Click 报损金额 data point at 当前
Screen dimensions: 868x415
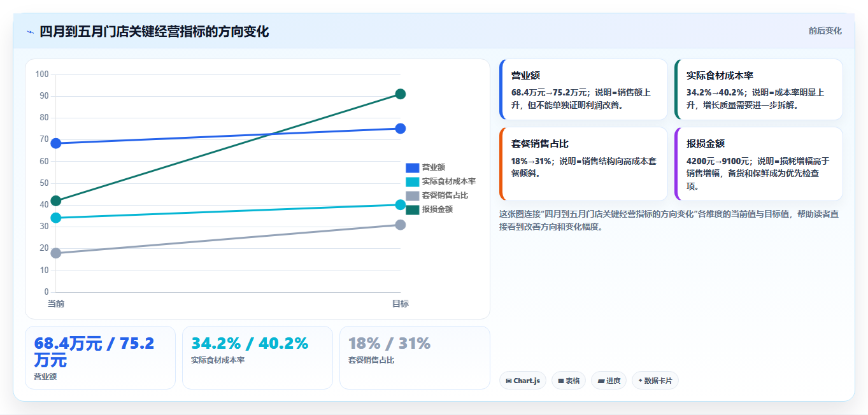[56, 201]
